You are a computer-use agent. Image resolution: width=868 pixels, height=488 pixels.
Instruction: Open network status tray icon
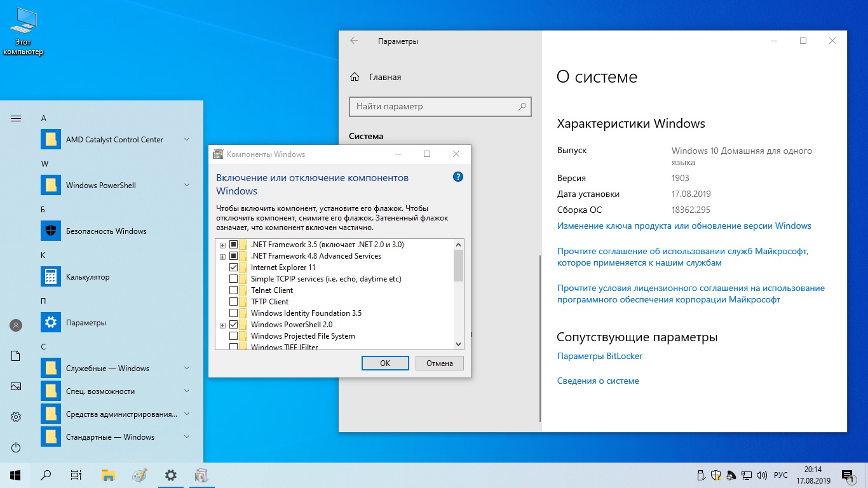pyautogui.click(x=747, y=475)
